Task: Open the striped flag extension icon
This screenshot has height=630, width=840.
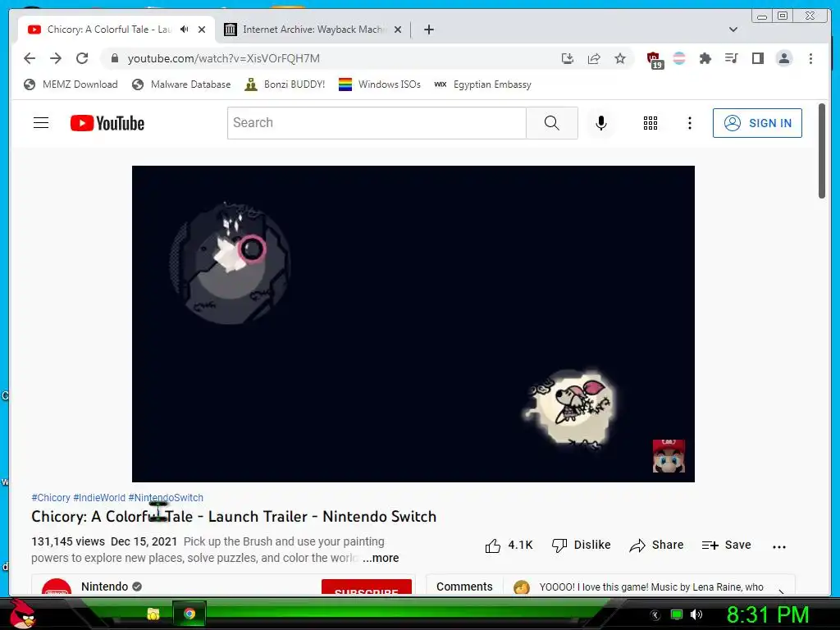Action: (x=678, y=58)
